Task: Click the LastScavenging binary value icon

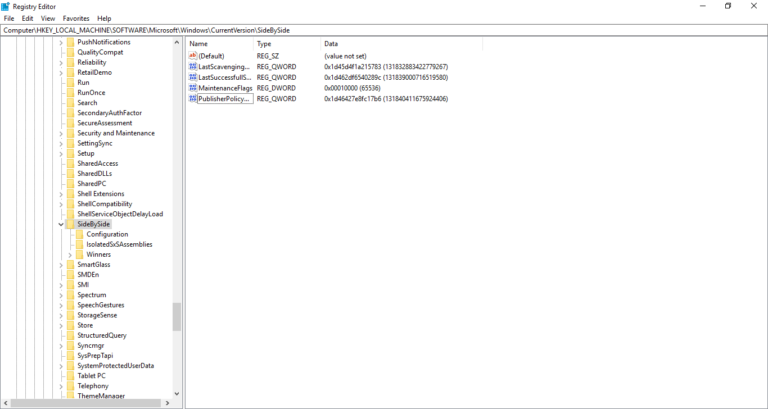Action: coord(193,67)
